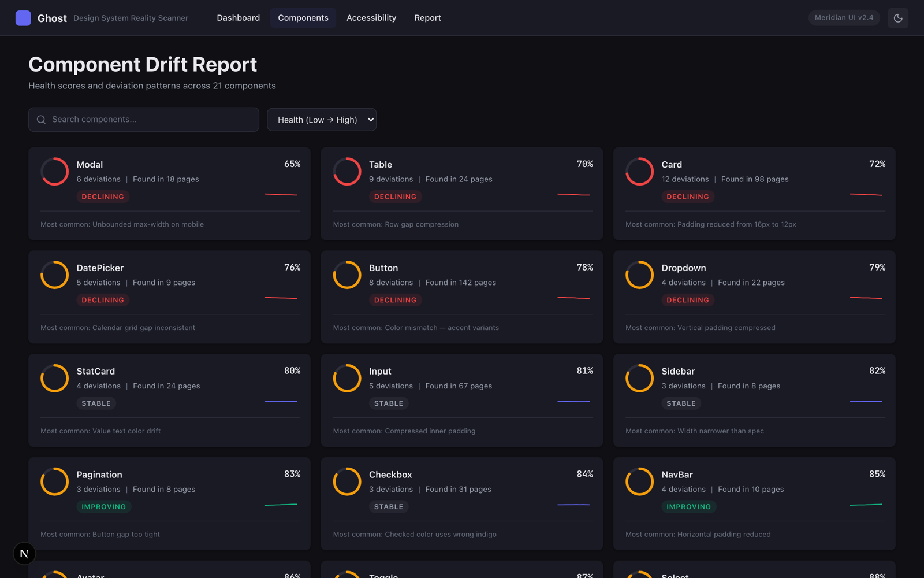Screen dimensions: 924x578
Task: Open the Health (Low → High) sort dropdown
Action: coord(322,120)
